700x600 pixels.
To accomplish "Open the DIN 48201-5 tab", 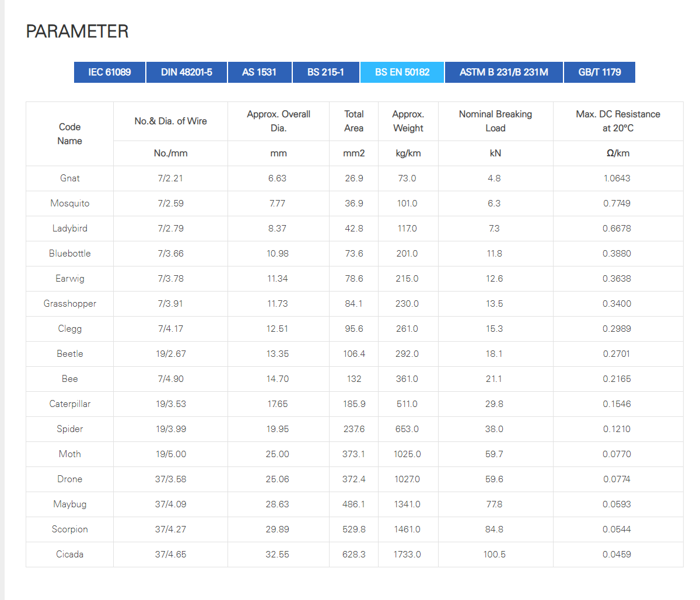I will coord(187,72).
